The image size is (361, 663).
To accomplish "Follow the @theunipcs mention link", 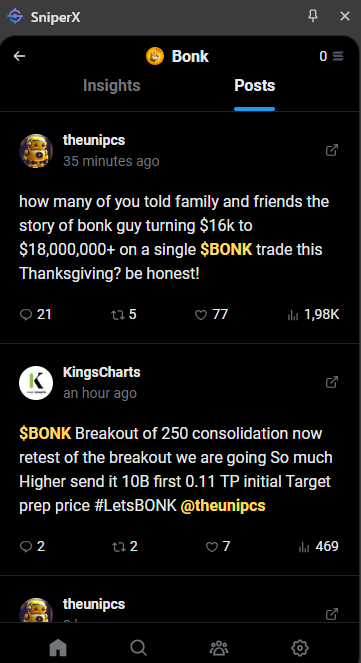I will click(223, 505).
